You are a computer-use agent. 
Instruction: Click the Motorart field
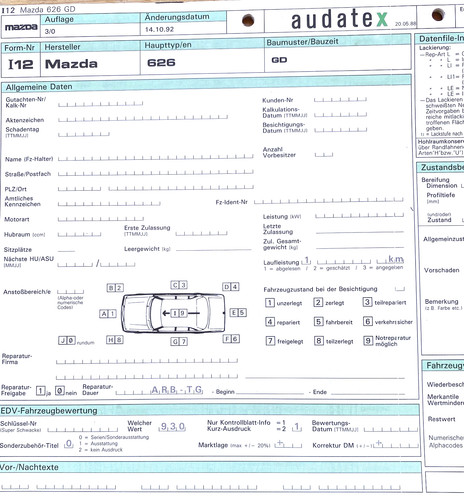[x=101, y=218]
